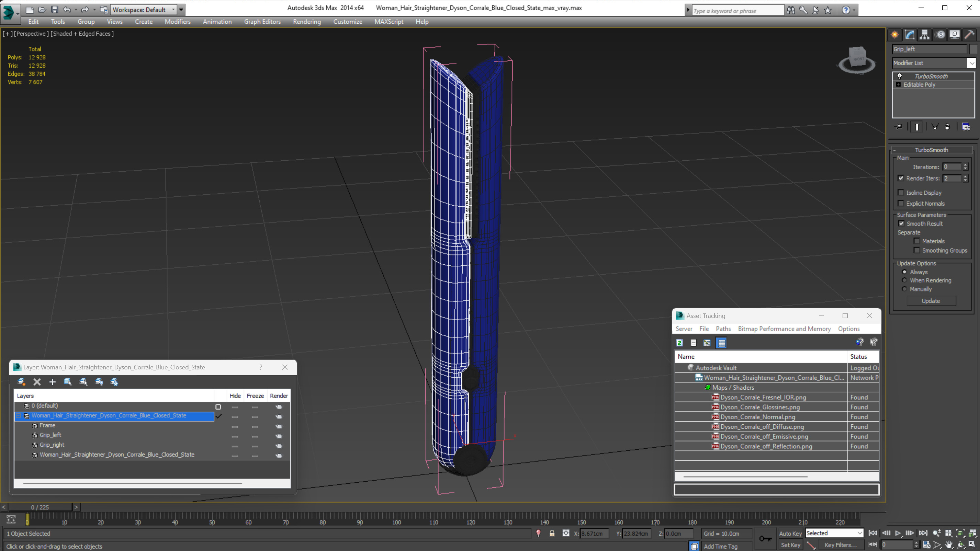Click Remove modifier from stack icon

click(947, 127)
